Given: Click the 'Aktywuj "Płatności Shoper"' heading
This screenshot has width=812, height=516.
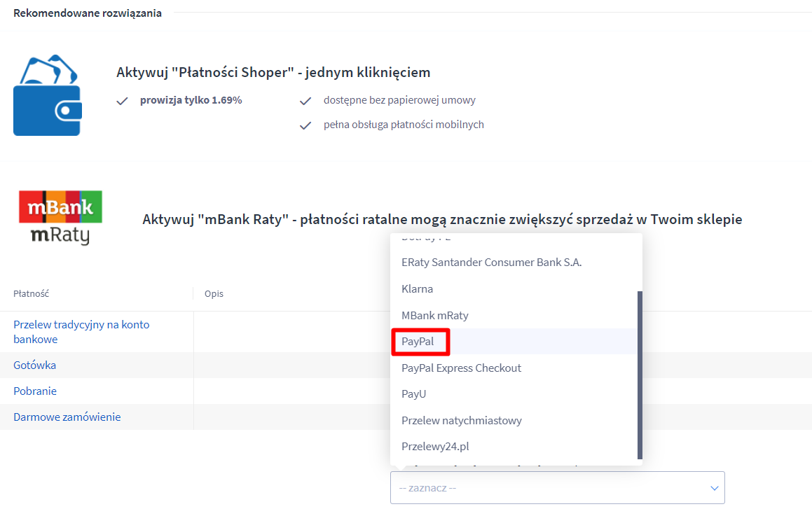Looking at the screenshot, I should [x=273, y=72].
